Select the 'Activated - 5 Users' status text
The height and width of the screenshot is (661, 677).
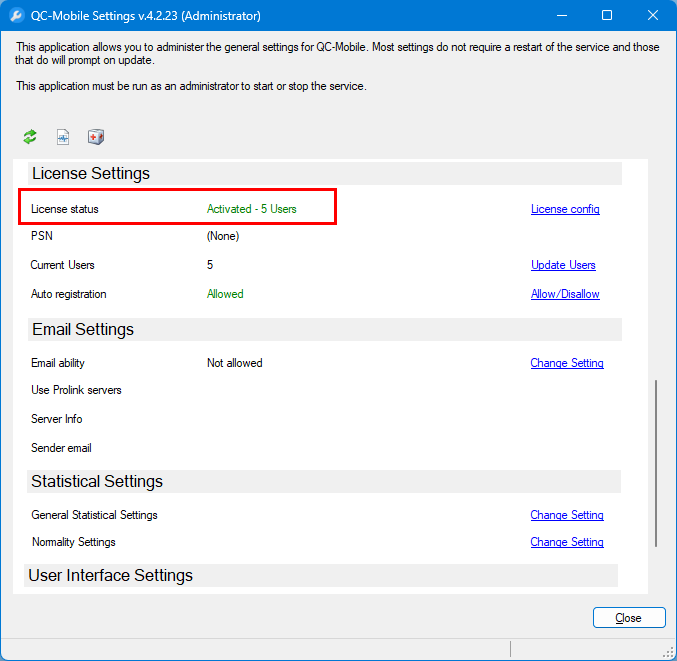click(x=251, y=209)
